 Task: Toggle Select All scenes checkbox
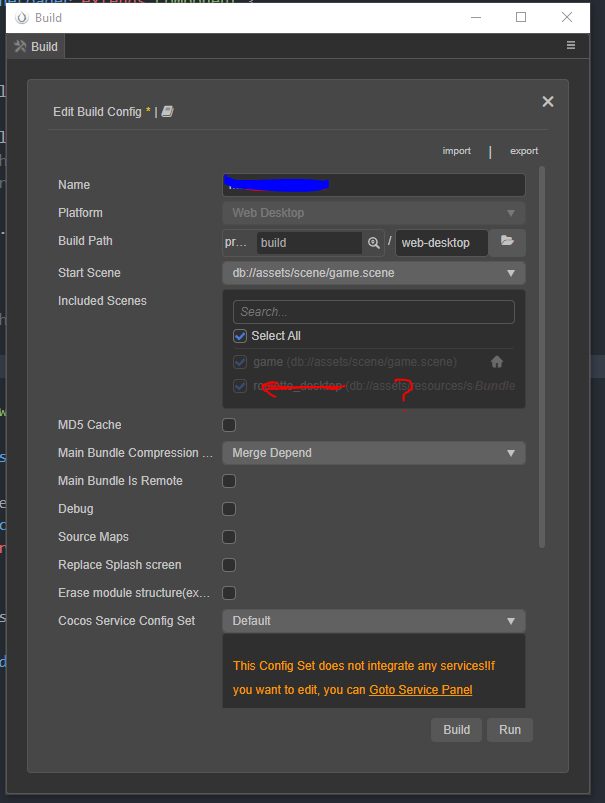[240, 336]
